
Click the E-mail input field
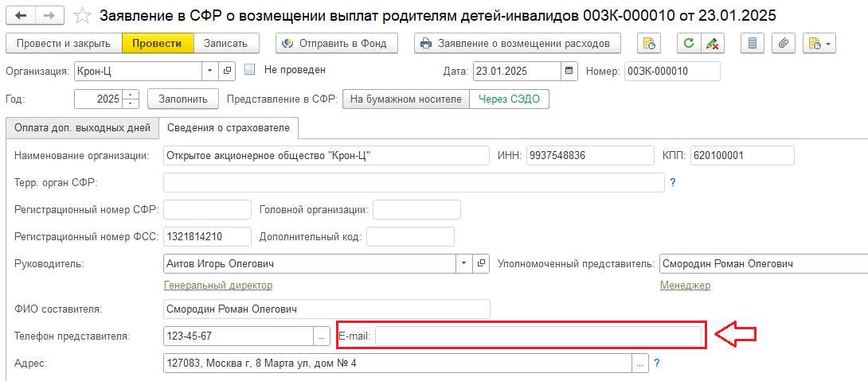pos(538,336)
